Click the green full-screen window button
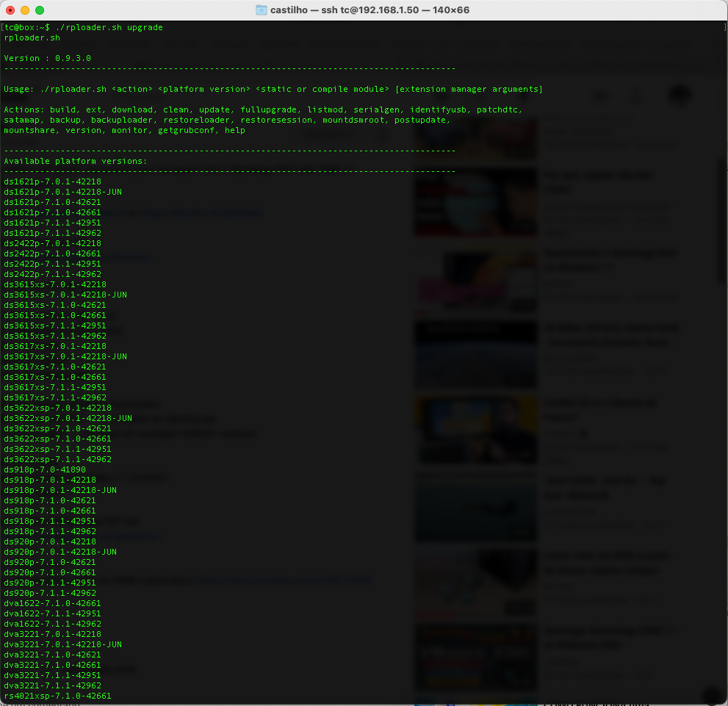Image resolution: width=728 pixels, height=706 pixels. [x=40, y=10]
